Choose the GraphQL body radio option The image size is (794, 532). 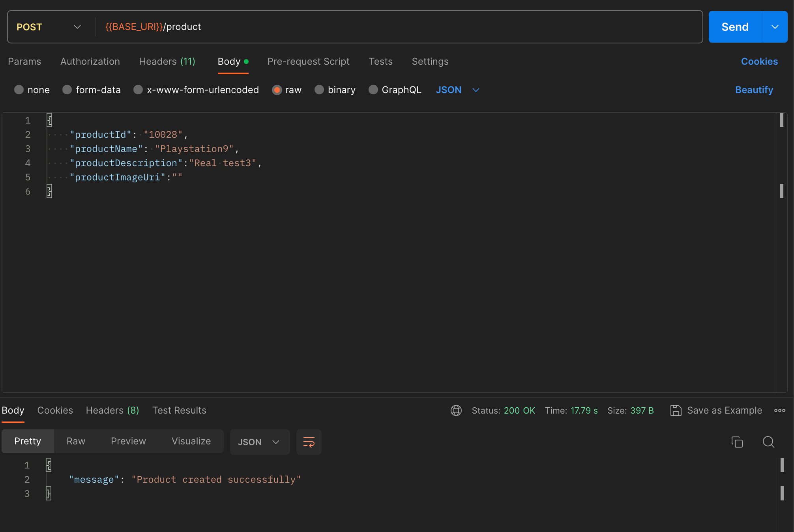[x=373, y=90]
